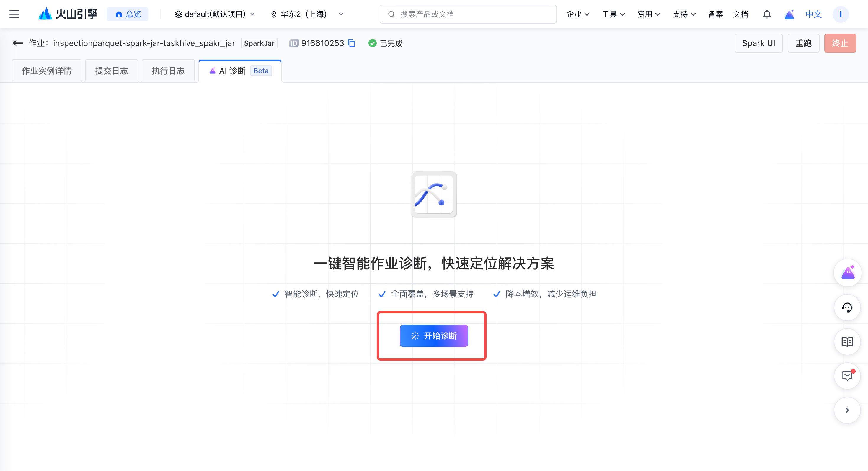Open customer service headset button
Image resolution: width=868 pixels, height=471 pixels.
(x=847, y=307)
